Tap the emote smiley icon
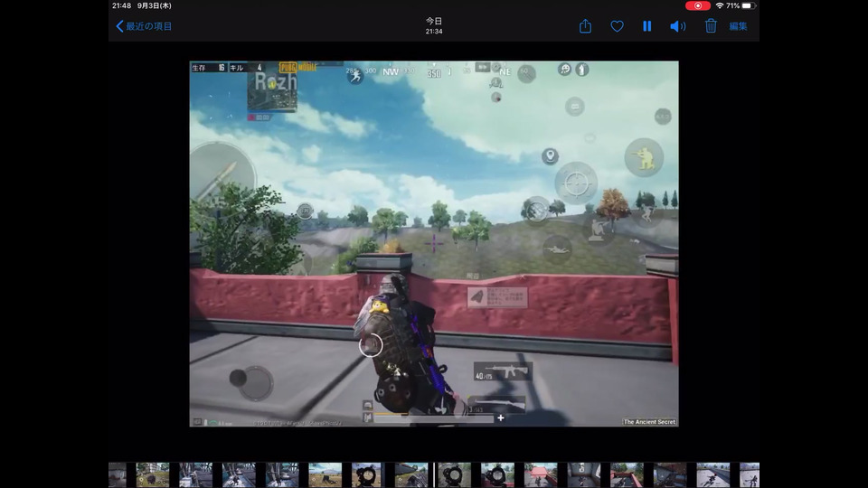Image resolution: width=868 pixels, height=488 pixels. click(x=564, y=70)
